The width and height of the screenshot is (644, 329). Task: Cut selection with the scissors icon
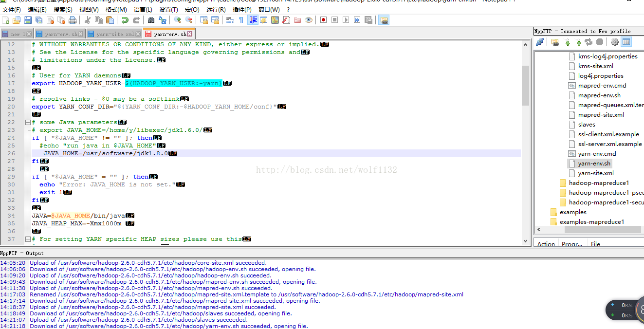coord(87,20)
